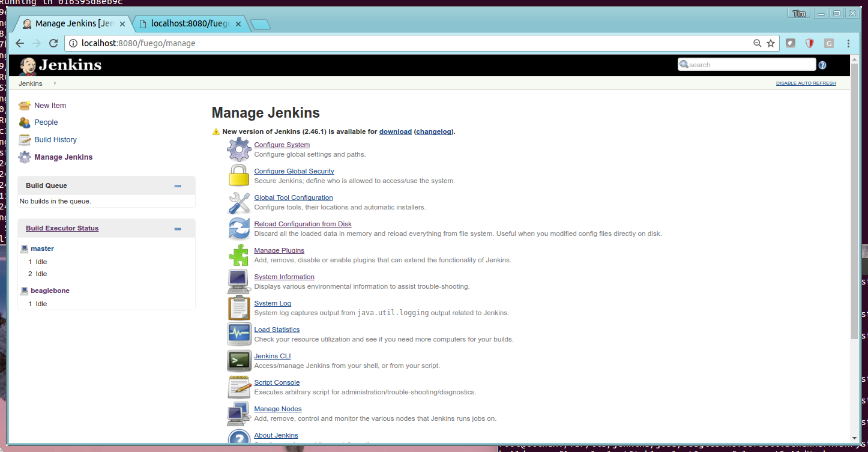The height and width of the screenshot is (452, 868).
Task: Open the Build Executor Status link
Action: point(62,228)
